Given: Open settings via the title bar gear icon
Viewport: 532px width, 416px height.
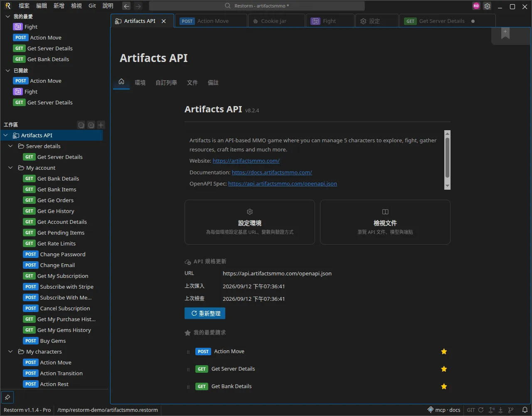Looking at the screenshot, I should 488,6.
